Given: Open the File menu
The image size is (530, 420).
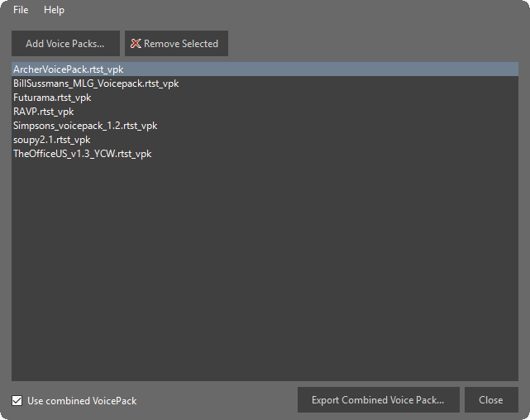Looking at the screenshot, I should click(21, 10).
